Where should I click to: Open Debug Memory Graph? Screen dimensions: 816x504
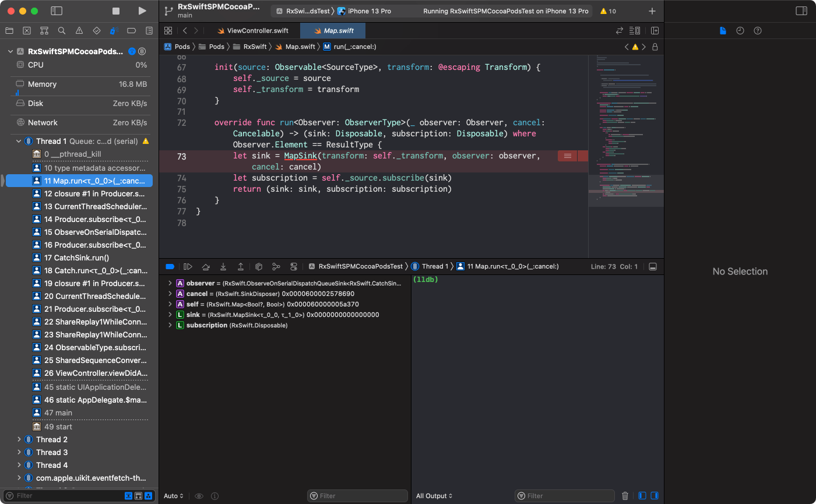(x=276, y=266)
